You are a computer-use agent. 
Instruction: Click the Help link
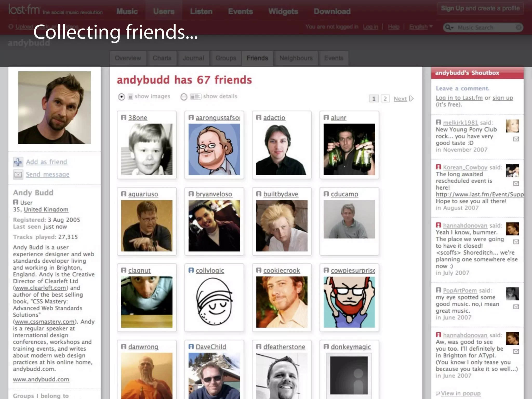[394, 27]
